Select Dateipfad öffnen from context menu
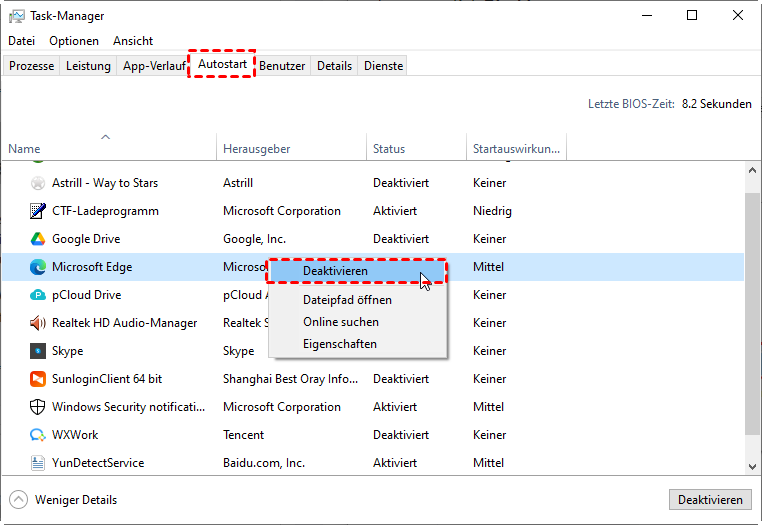The height and width of the screenshot is (525, 762). point(347,300)
